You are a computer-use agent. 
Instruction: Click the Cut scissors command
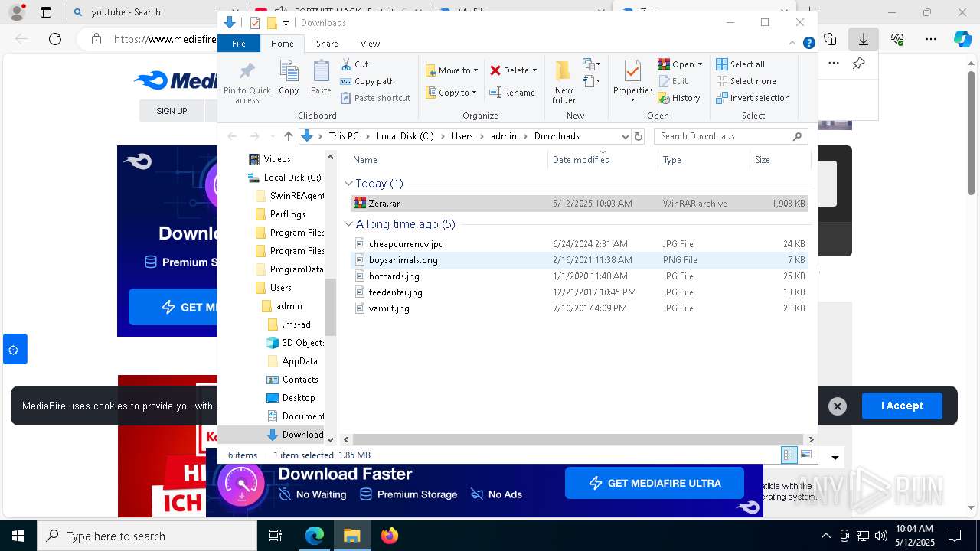354,64
